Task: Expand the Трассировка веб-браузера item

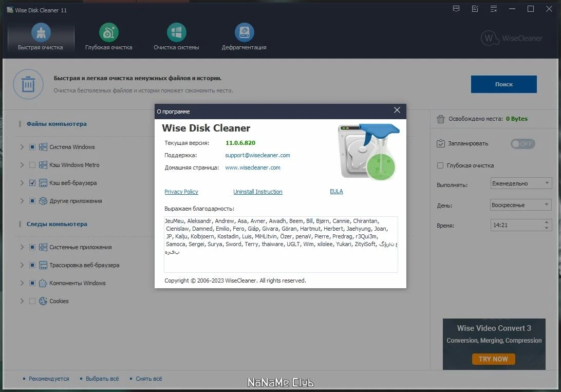Action: [x=22, y=265]
